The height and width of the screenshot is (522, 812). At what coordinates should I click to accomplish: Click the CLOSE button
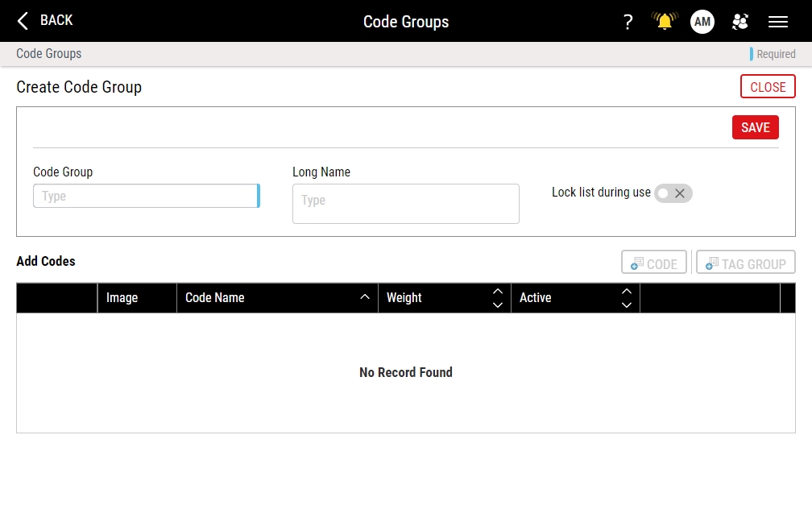tap(768, 87)
